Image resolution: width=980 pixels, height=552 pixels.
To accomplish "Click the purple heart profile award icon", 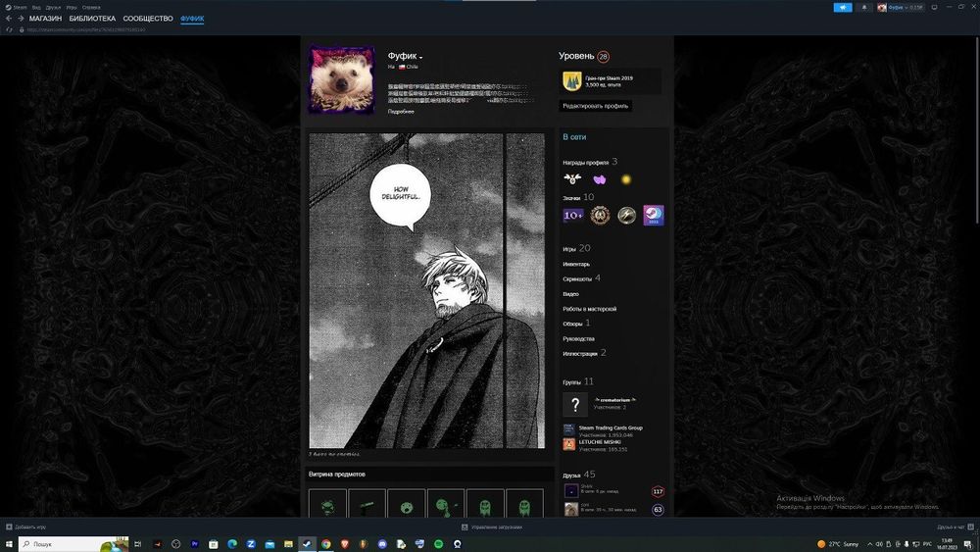I will [x=600, y=180].
